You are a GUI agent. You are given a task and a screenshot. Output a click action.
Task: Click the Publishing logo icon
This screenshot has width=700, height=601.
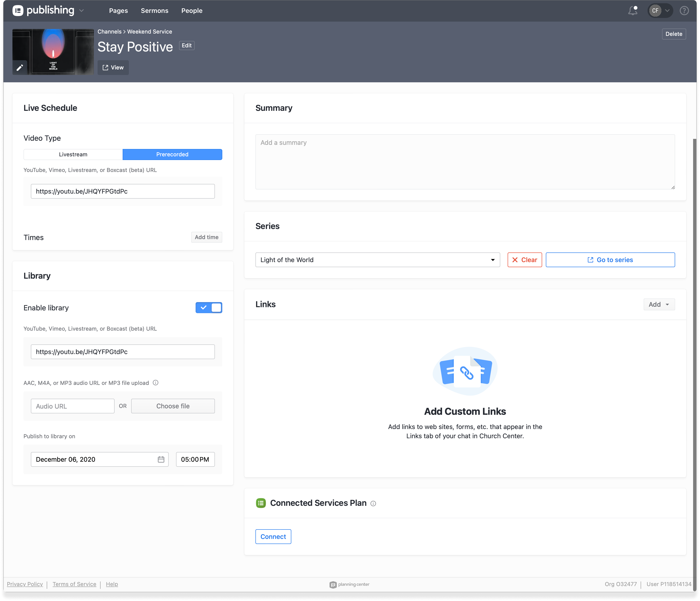(x=18, y=11)
